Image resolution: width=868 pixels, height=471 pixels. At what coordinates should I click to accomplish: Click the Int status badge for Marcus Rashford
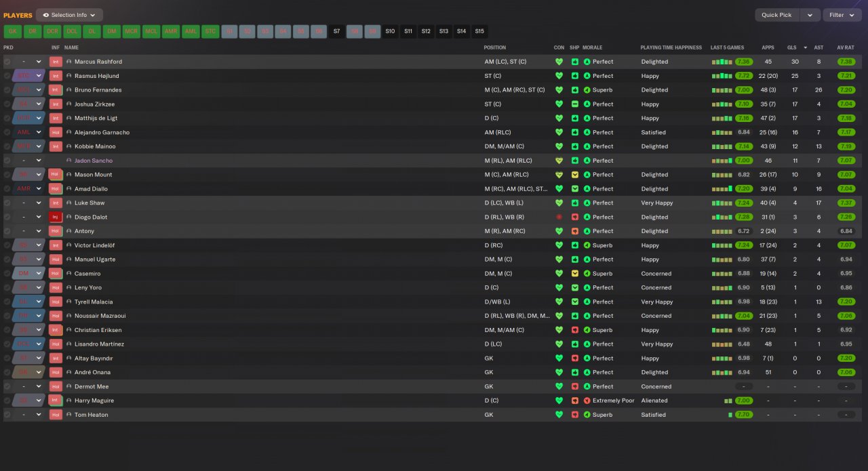[56, 62]
